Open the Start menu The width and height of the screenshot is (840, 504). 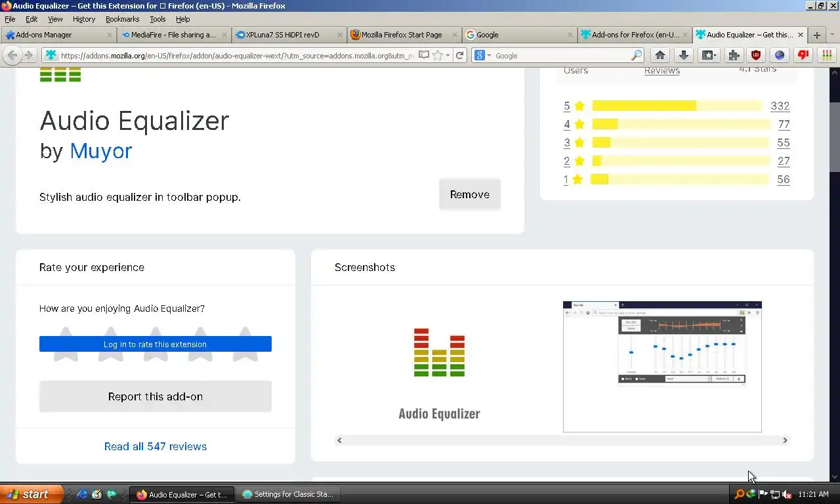pyautogui.click(x=31, y=494)
